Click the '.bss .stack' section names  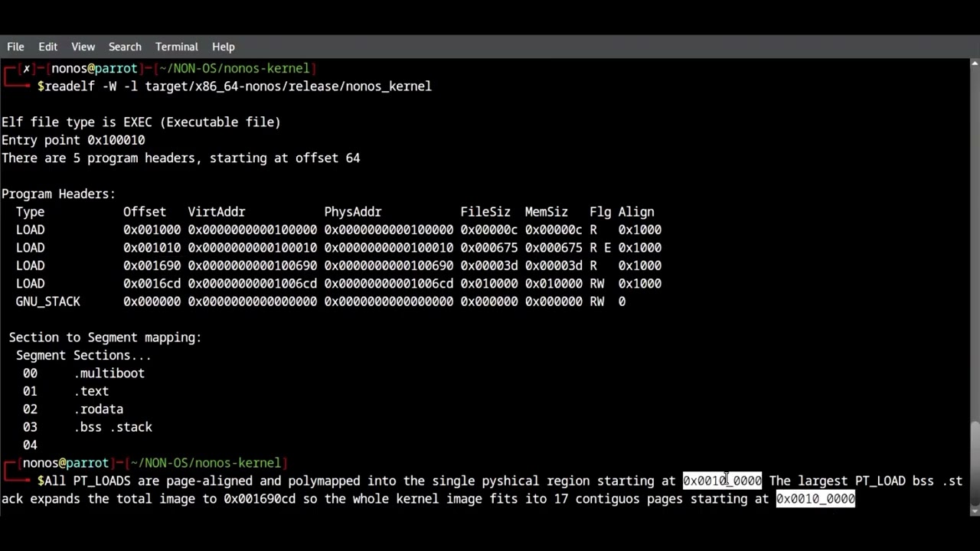tap(113, 427)
